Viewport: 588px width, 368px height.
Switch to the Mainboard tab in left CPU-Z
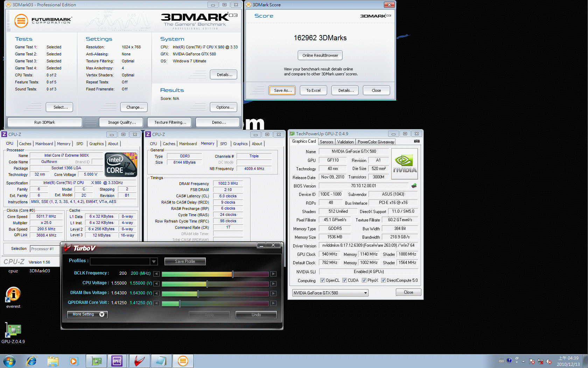click(44, 144)
